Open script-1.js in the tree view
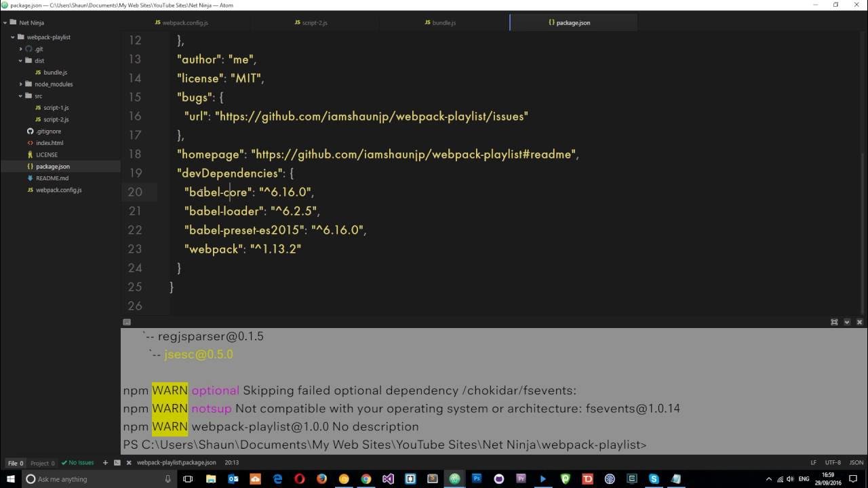 [56, 108]
